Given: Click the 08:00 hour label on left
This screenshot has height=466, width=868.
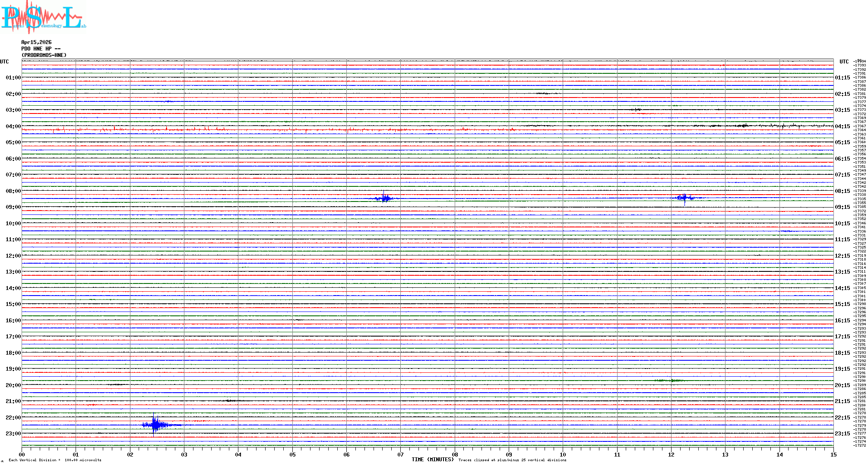Looking at the screenshot, I should [x=13, y=191].
